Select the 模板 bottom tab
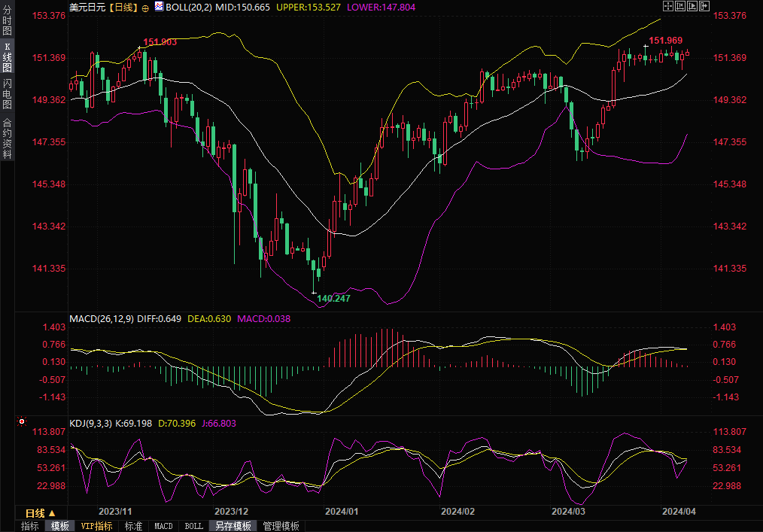Viewport: 763px width, 532px height. pyautogui.click(x=59, y=526)
